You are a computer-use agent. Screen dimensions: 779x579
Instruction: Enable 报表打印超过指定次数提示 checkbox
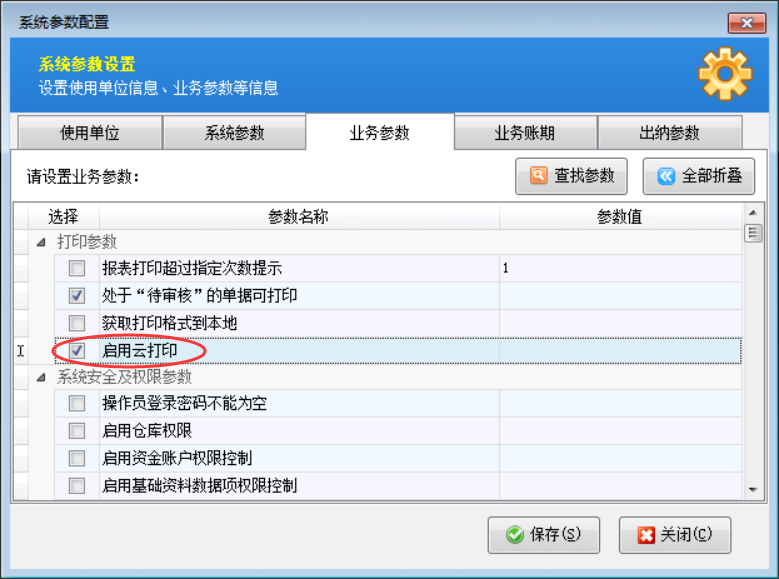click(x=77, y=268)
